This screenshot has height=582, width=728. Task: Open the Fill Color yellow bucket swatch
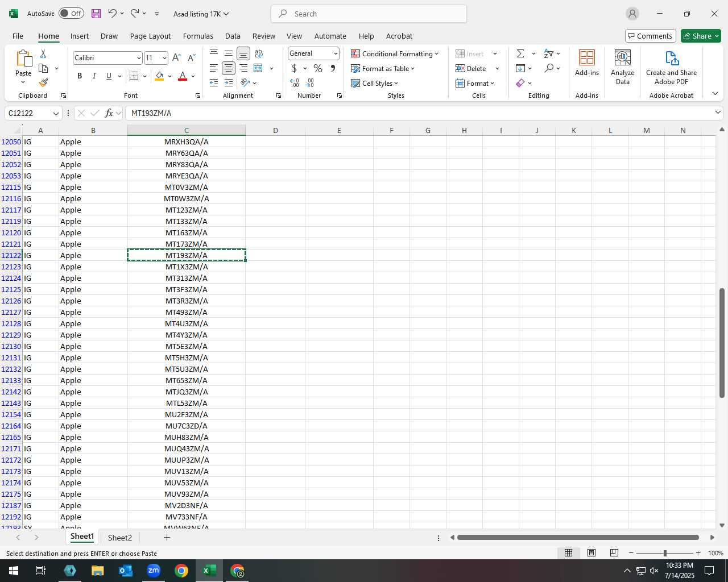click(159, 76)
